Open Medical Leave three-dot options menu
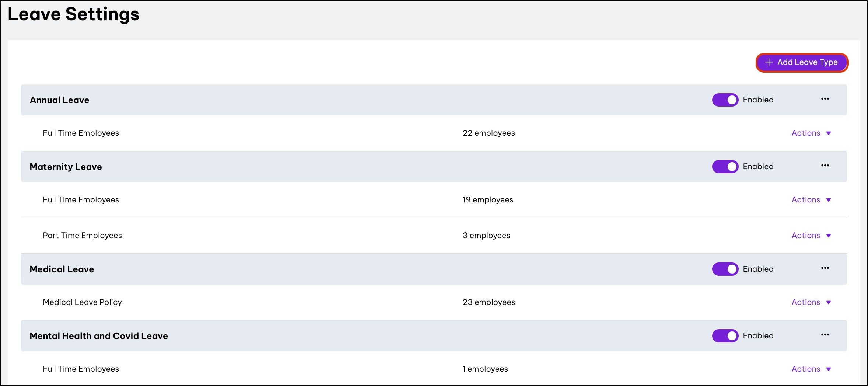The width and height of the screenshot is (868, 386). tap(825, 268)
